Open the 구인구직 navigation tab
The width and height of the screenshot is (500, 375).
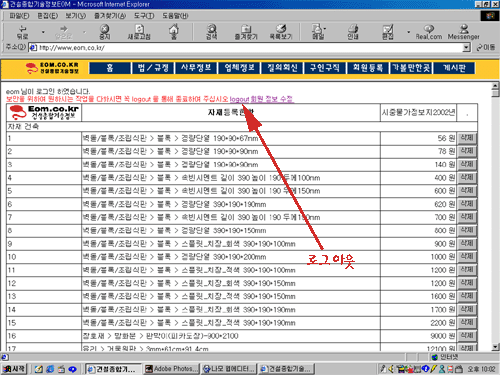click(325, 68)
